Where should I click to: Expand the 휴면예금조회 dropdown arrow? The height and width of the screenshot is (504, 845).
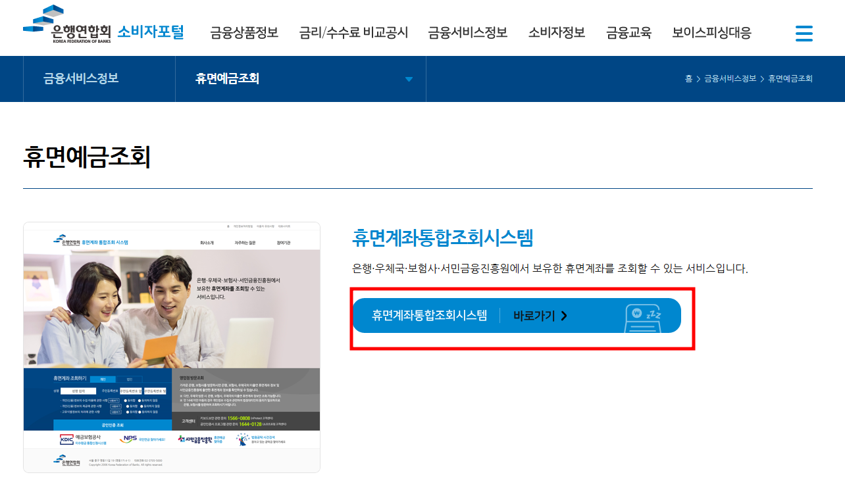pos(409,78)
